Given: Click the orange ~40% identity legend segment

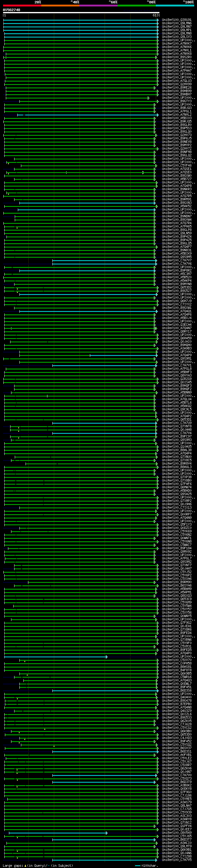Looking at the screenshot, I should [60, 6].
